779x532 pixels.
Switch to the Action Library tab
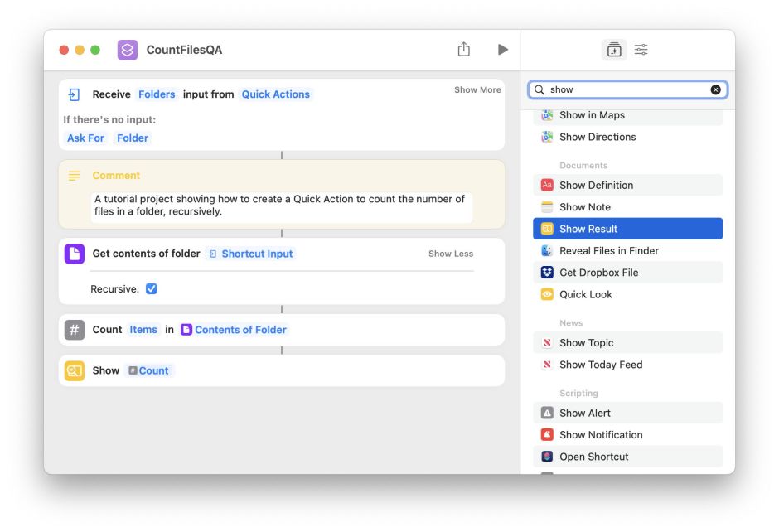point(614,50)
